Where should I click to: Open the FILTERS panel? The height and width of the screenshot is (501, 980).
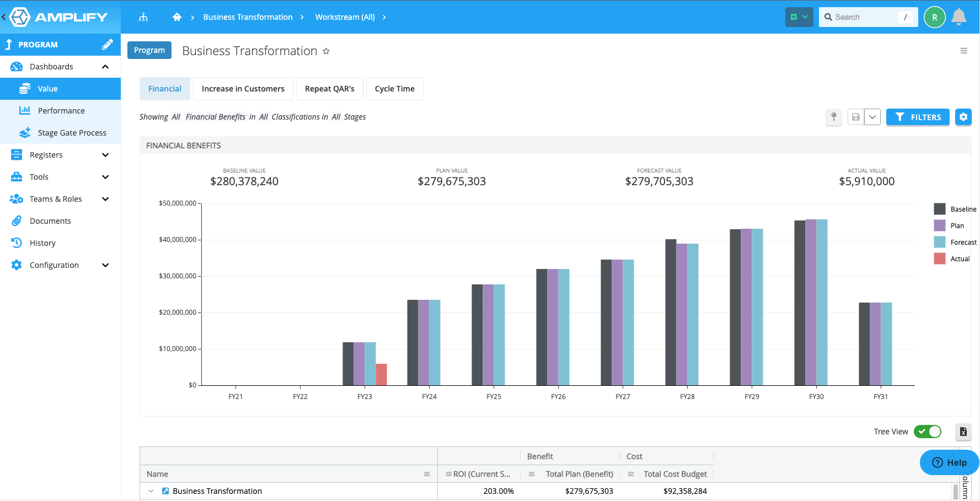pyautogui.click(x=918, y=117)
